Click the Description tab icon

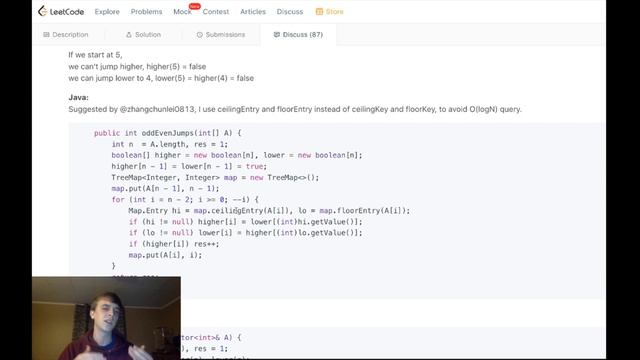(46, 35)
